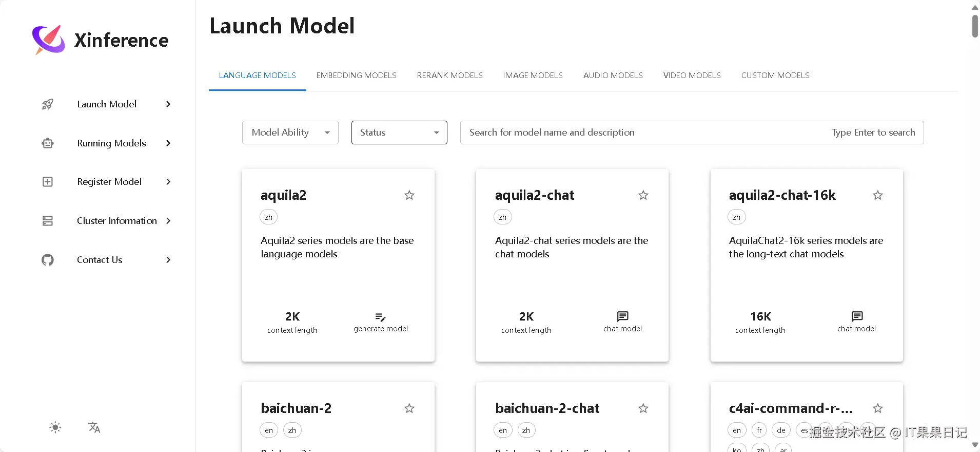Click the zh tag on aquila2
The width and height of the screenshot is (980, 452).
click(x=268, y=217)
